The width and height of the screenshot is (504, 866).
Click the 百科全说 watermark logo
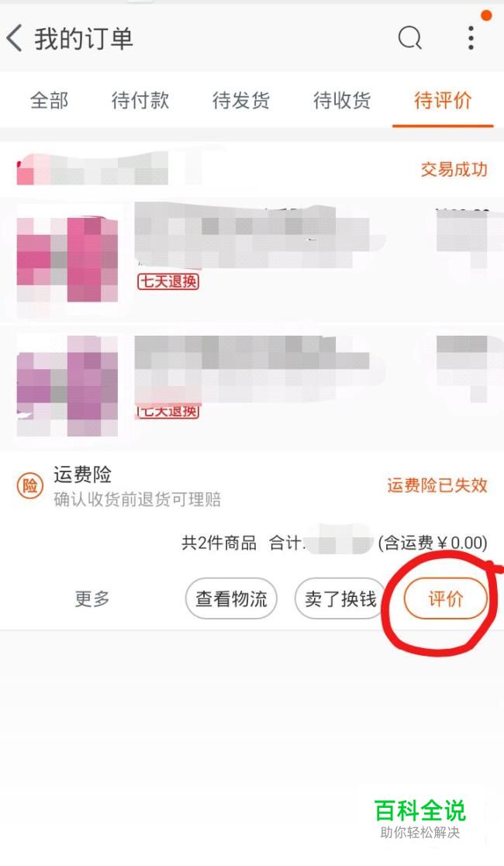420,819
